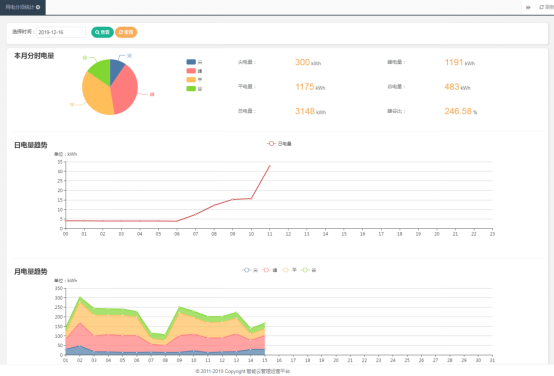Close the dark page tab via its X icon
This screenshot has width=554, height=376.
38,7
